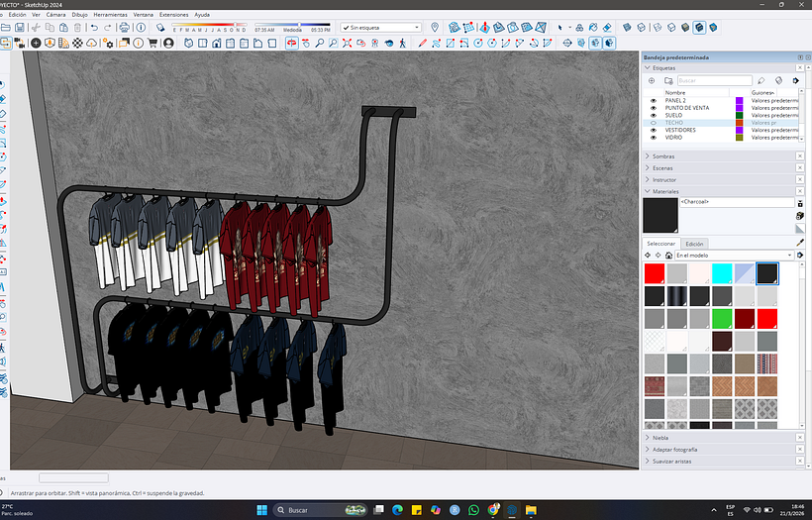Click the green material swatch
812x520 pixels.
(722, 319)
